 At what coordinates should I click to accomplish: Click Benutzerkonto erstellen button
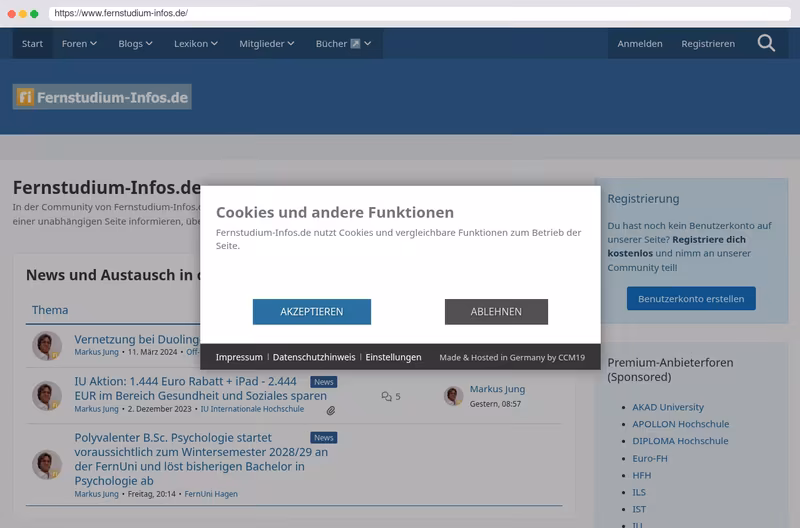(x=691, y=298)
